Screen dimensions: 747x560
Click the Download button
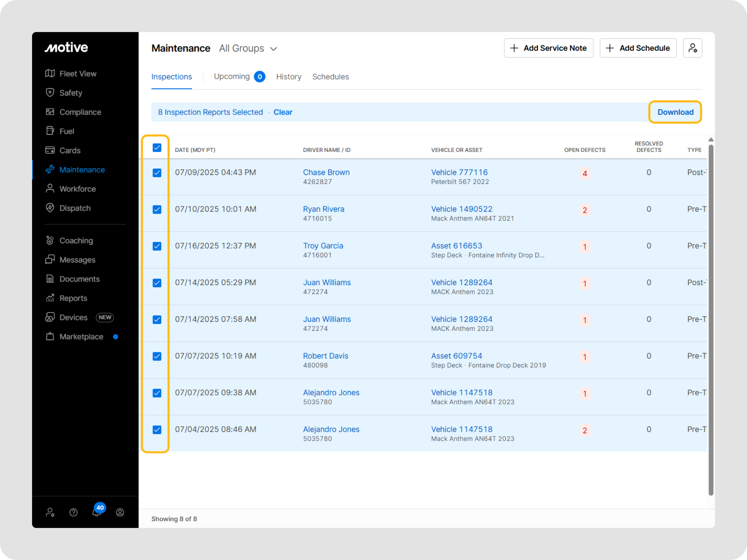click(x=675, y=112)
